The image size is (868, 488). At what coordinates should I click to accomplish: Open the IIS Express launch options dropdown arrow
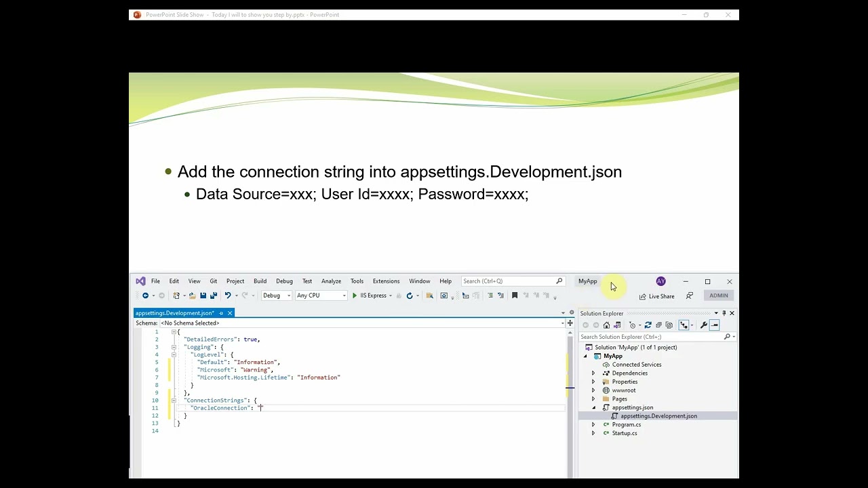point(391,296)
